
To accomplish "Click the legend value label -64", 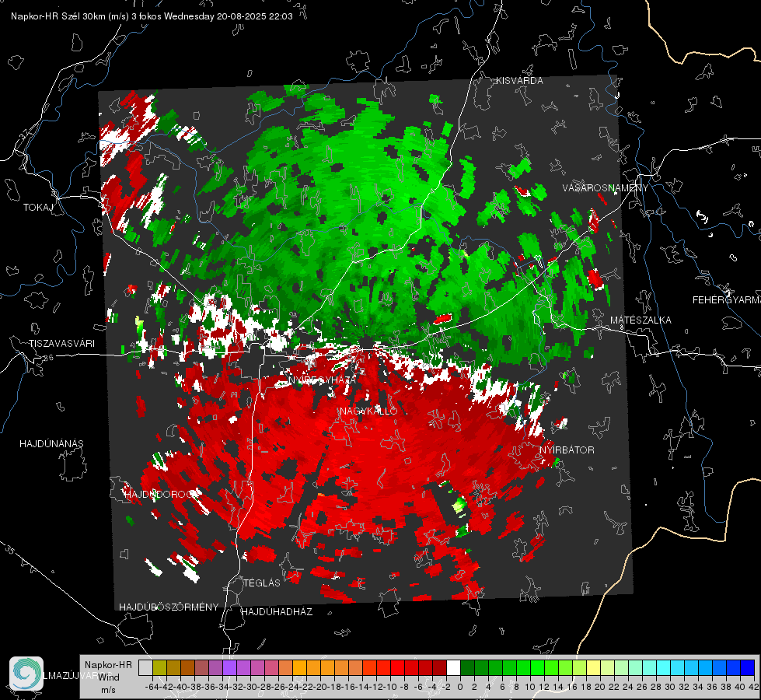I will pos(152,687).
